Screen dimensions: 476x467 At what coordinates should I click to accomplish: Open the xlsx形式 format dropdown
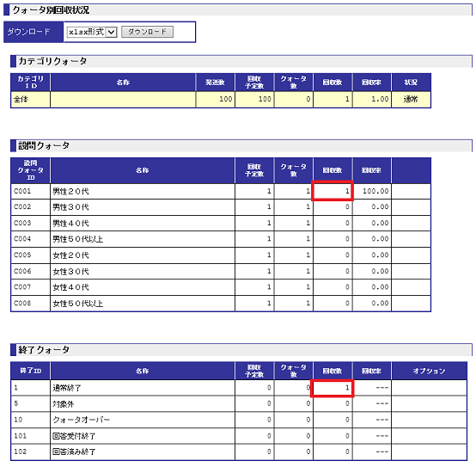[x=92, y=32]
